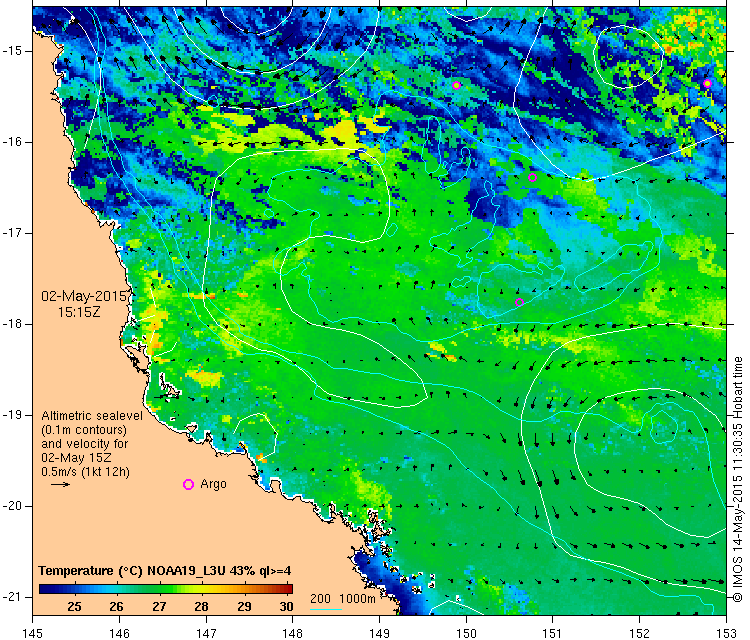This screenshot has width=750, height=640.
Task: Click the colorbar tick label '29'
Action: (244, 607)
